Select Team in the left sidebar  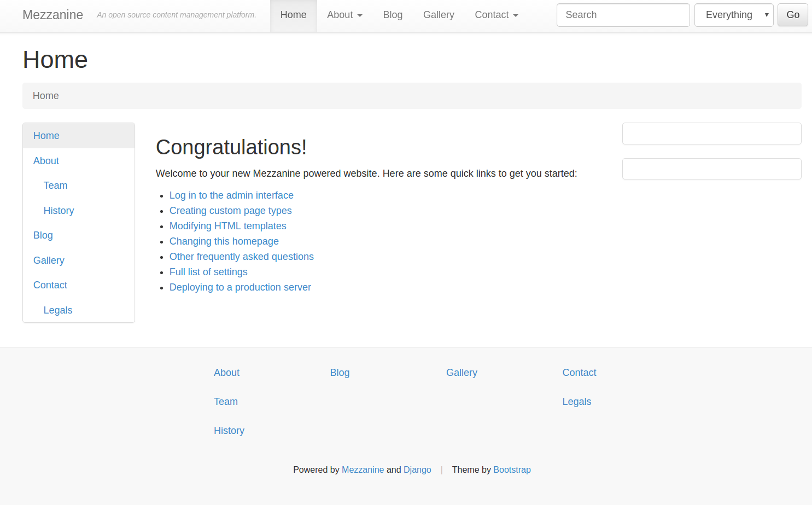point(56,185)
